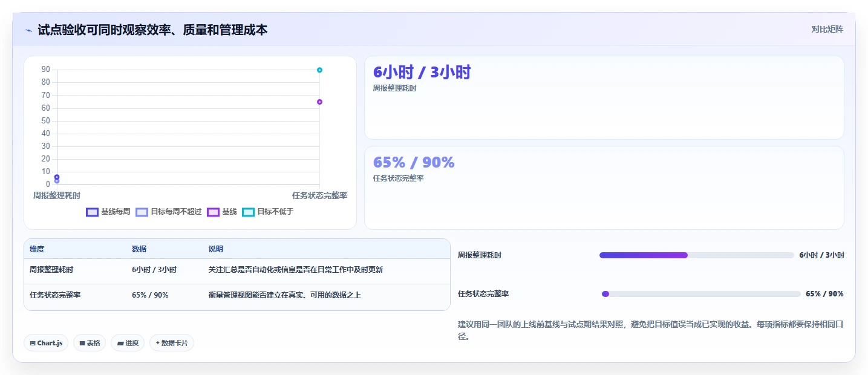Click the 任务状态完整率 table row cell

pyautogui.click(x=55, y=295)
